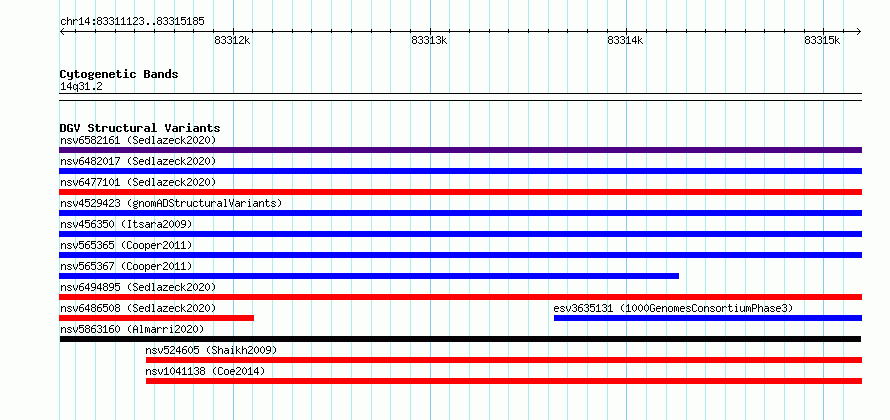Open variant nsv6477101 (Sedlazeck2020) label
The image size is (890, 420).
[138, 182]
